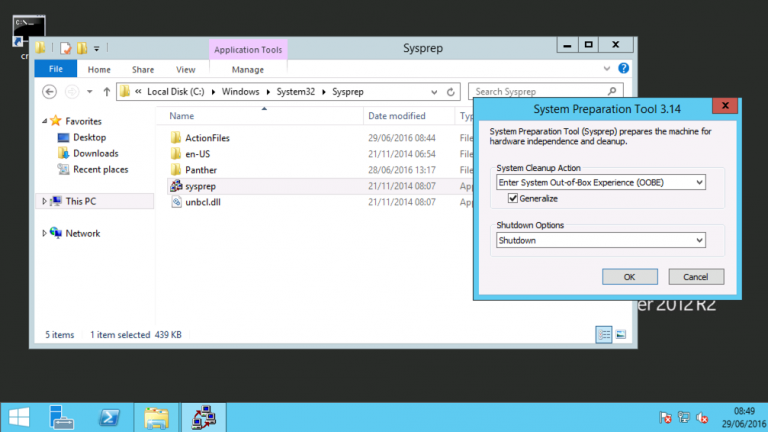
Task: Select the Panther folder
Action: [201, 170]
